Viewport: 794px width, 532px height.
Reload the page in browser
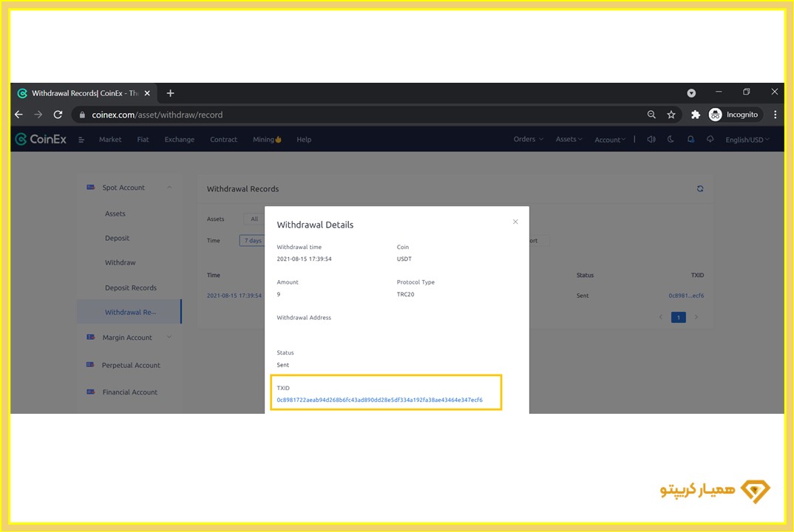click(58, 115)
